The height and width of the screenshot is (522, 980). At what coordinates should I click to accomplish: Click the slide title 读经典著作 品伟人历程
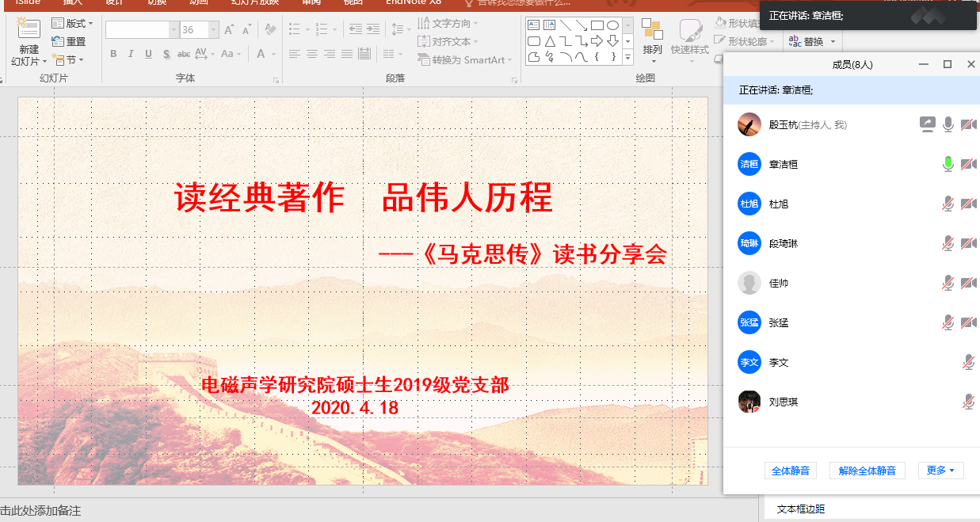click(x=363, y=198)
